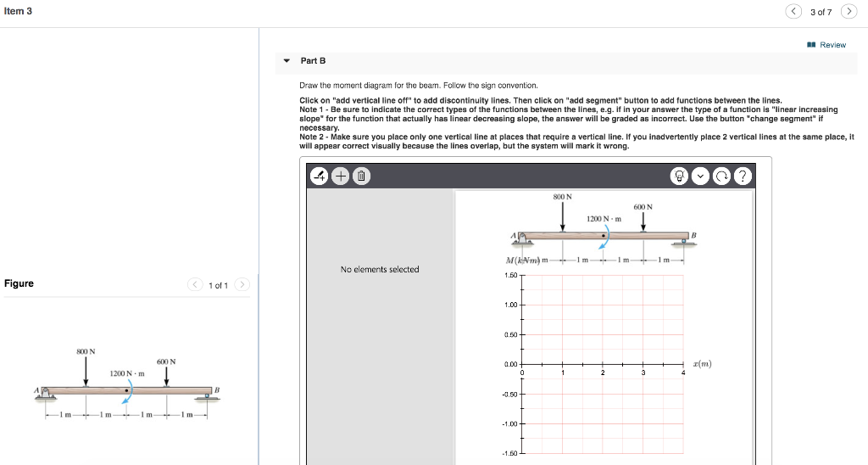Image resolution: width=868 pixels, height=465 pixels.
Task: Click the '1 of 1' figure counter
Action: click(218, 285)
